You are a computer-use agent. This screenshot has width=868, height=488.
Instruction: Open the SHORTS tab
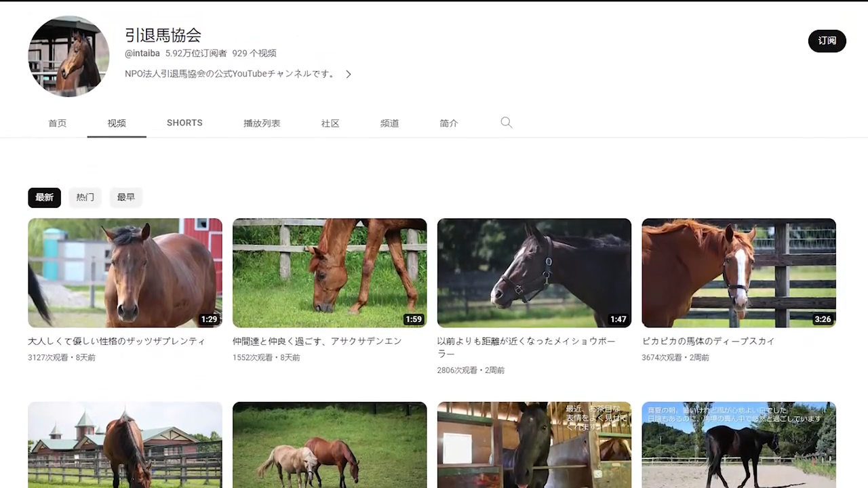tap(184, 123)
